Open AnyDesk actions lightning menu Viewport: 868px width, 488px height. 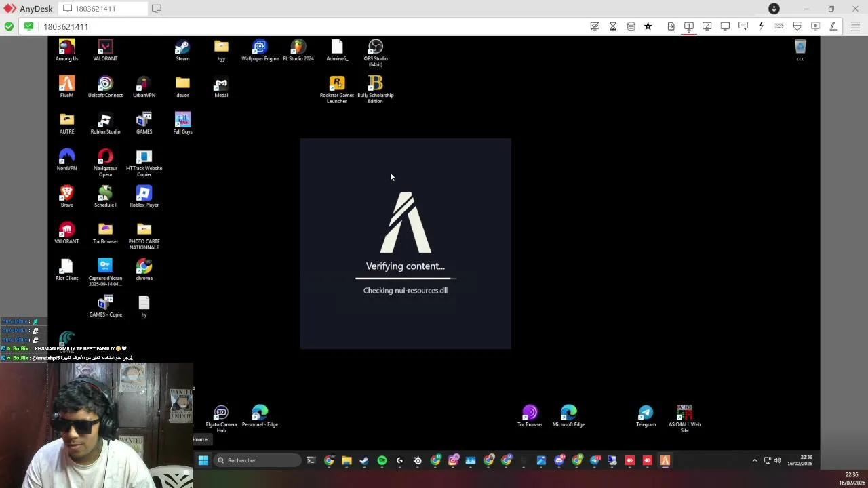tap(761, 26)
